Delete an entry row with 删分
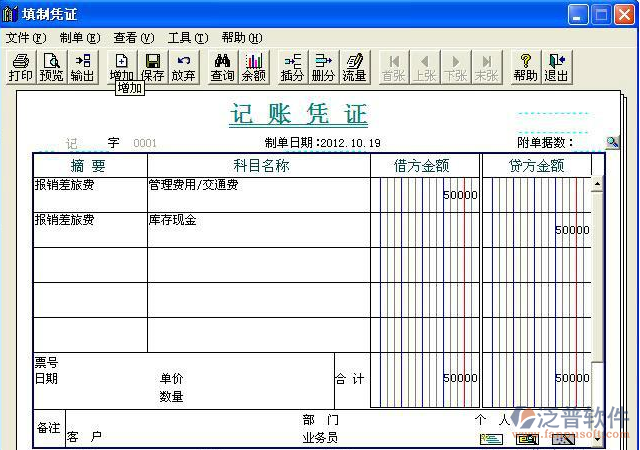 pos(323,67)
